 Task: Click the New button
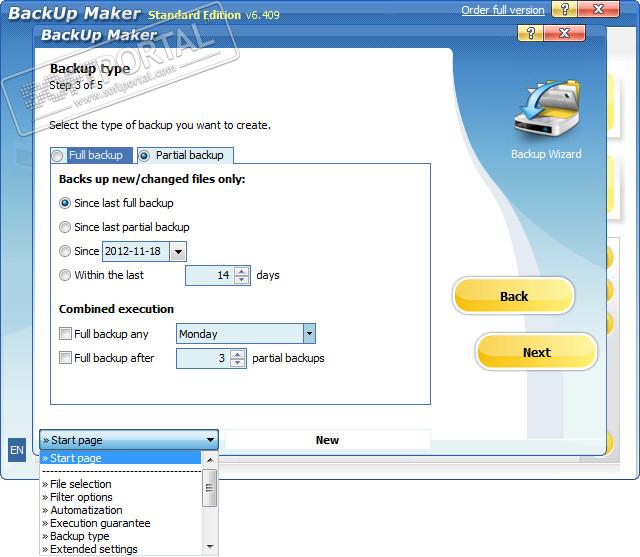pos(327,440)
